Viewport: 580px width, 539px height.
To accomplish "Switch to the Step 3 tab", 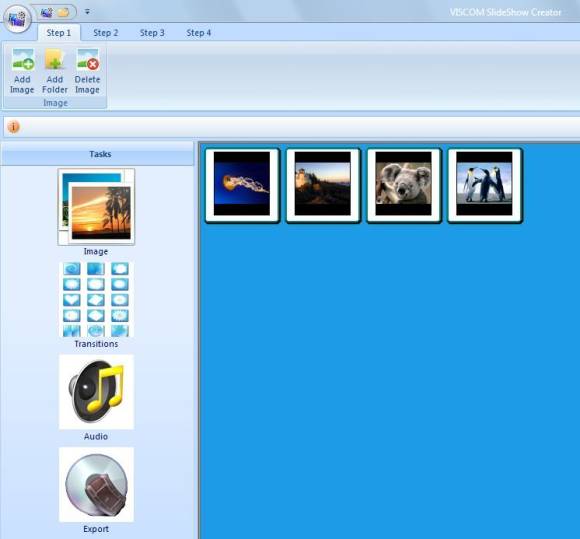I will pos(152,33).
